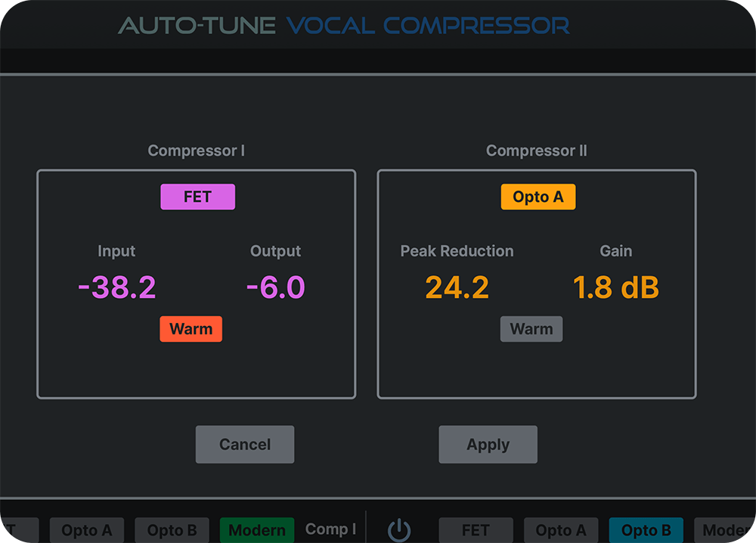Viewport: 756px width, 543px height.
Task: Click the orange Opto A badge in Compressor II
Action: tap(538, 197)
